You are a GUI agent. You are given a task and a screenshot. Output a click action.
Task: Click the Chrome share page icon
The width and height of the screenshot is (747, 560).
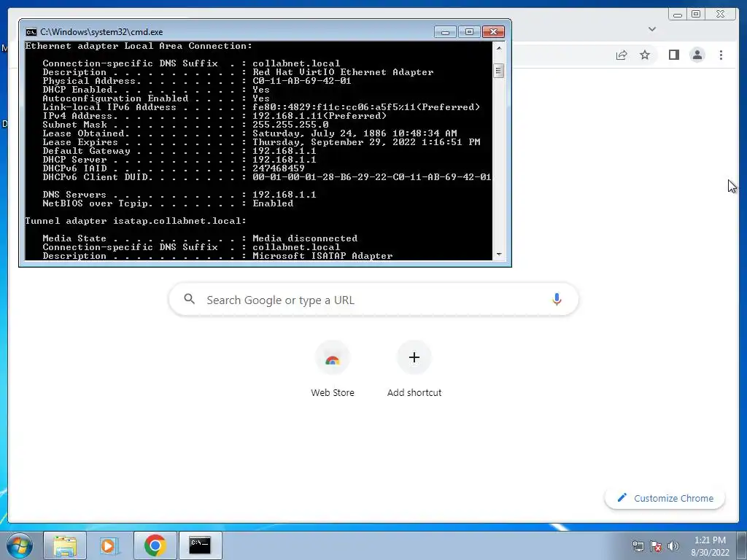pyautogui.click(x=622, y=55)
